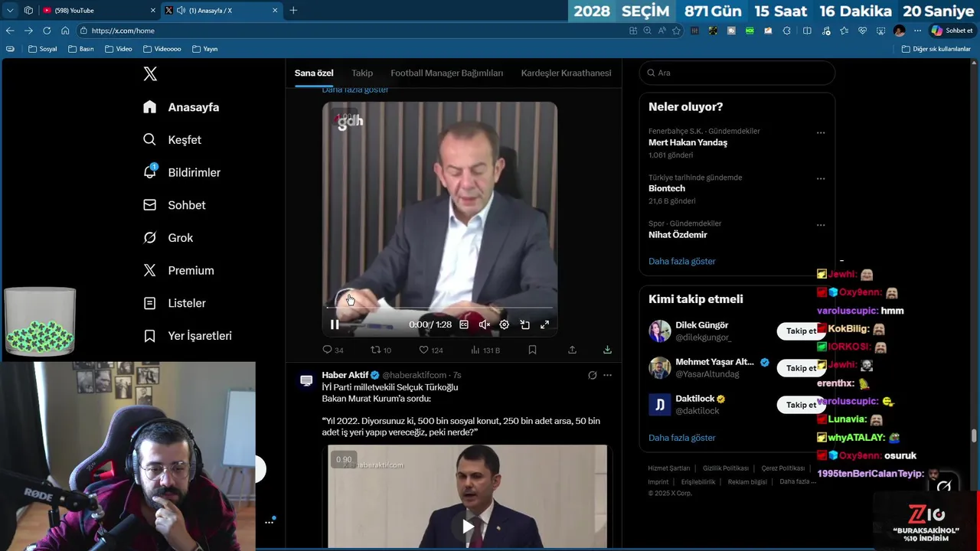Expand footer Daha fazla menu
This screenshot has height=551, width=980.
click(797, 481)
